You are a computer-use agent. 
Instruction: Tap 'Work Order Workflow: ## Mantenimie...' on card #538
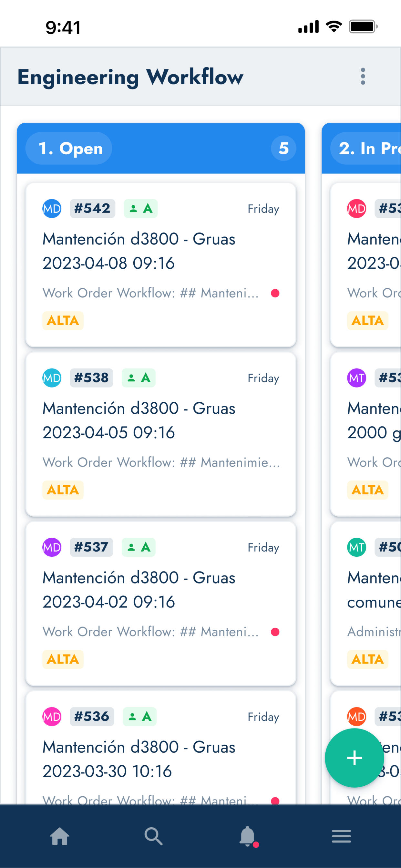[x=161, y=462]
